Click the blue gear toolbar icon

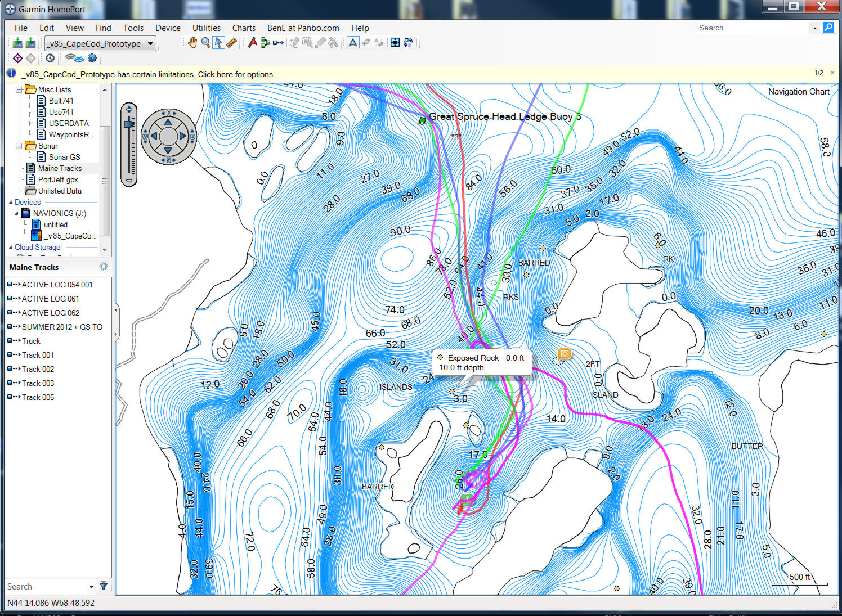(x=92, y=58)
